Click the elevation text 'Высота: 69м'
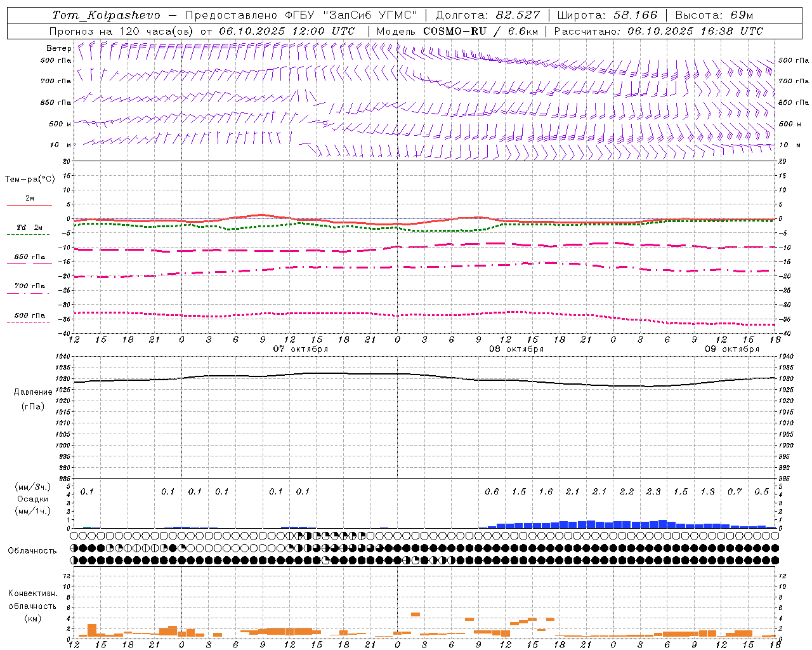The width and height of the screenshot is (812, 650). [x=715, y=15]
